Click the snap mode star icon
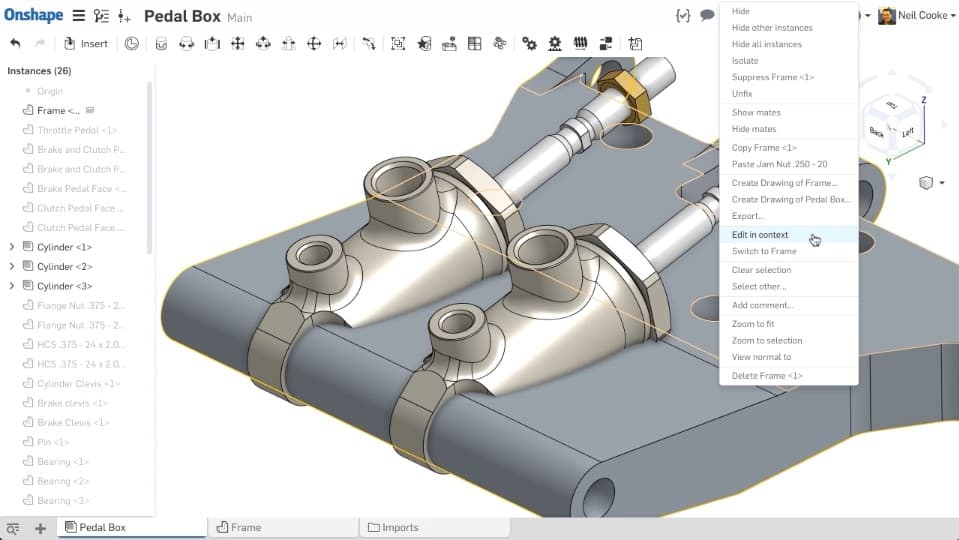Screen dimensions: 959x540 (x=424, y=43)
